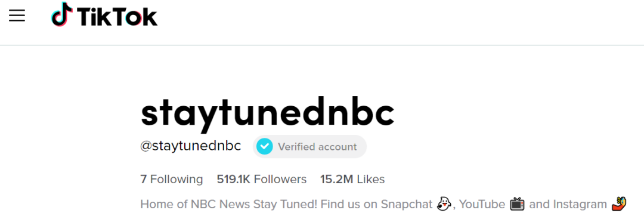Viewport: 644px width, 222px height.
Task: Click the TikTok wordmark text
Action: (117, 17)
